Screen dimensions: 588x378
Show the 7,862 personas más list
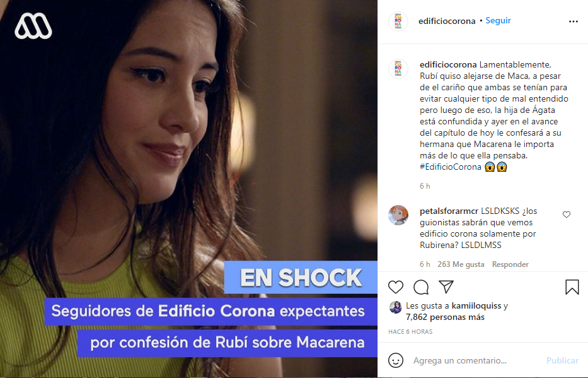tap(445, 317)
